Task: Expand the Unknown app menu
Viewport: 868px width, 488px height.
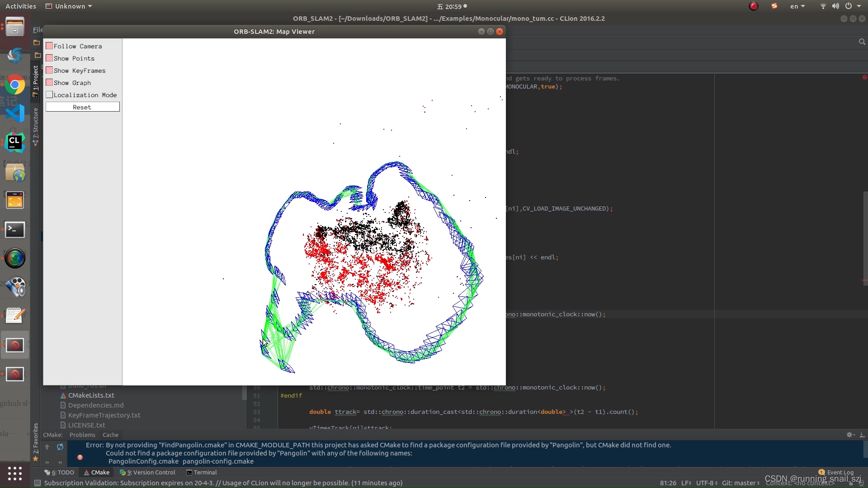Action: point(69,6)
